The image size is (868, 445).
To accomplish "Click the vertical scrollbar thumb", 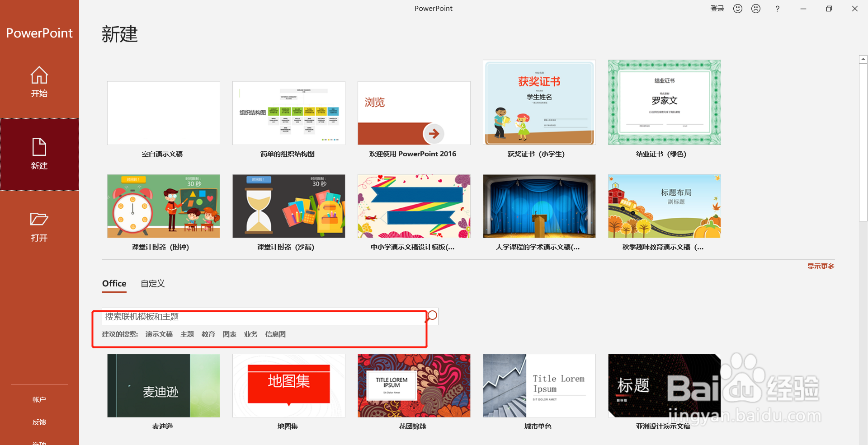I will coord(863,142).
